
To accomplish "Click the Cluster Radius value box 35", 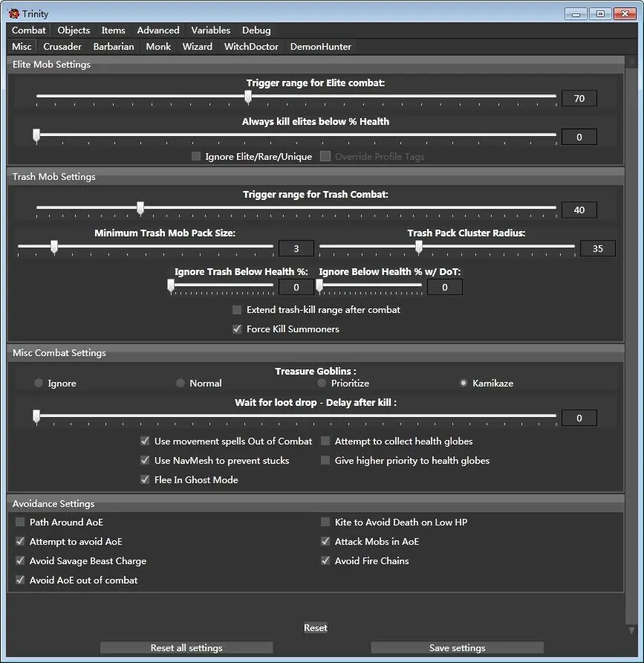I will (597, 248).
